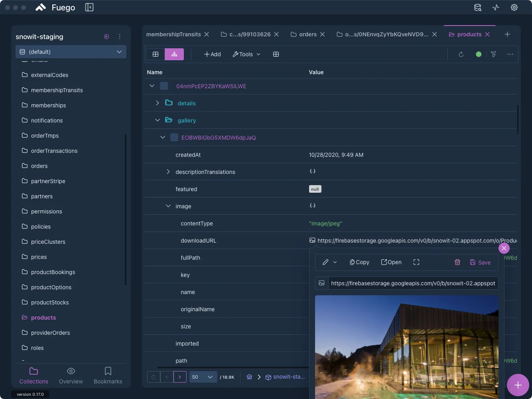Refresh the products collection
Screen dimensions: 532x399
[461, 54]
